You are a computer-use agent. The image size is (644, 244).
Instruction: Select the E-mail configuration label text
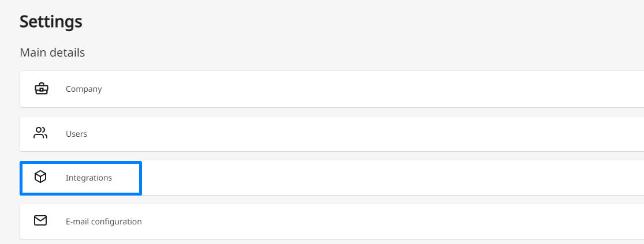point(103,222)
